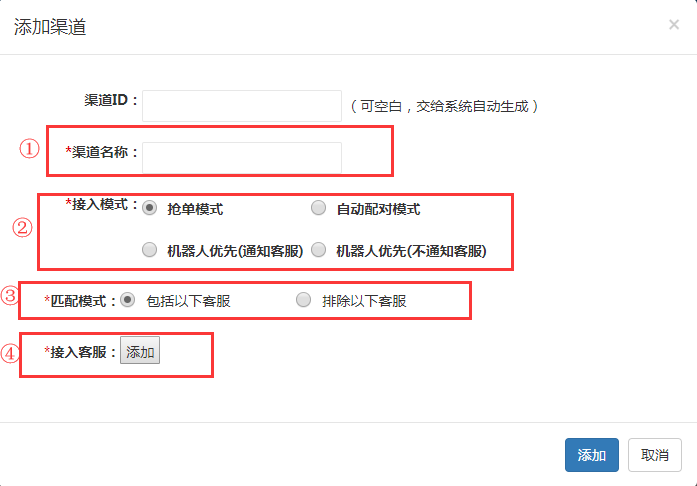The width and height of the screenshot is (697, 486).
Task: Pick 机器人优先(不通知客服) option
Action: (x=318, y=250)
